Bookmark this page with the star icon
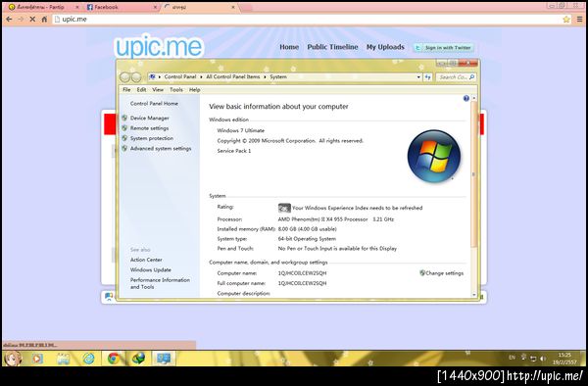Screen dimensions: 588x386 coord(566,20)
